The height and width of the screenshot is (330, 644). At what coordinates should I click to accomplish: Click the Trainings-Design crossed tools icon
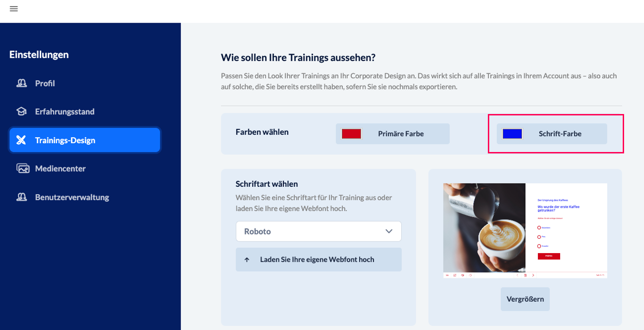(x=21, y=140)
